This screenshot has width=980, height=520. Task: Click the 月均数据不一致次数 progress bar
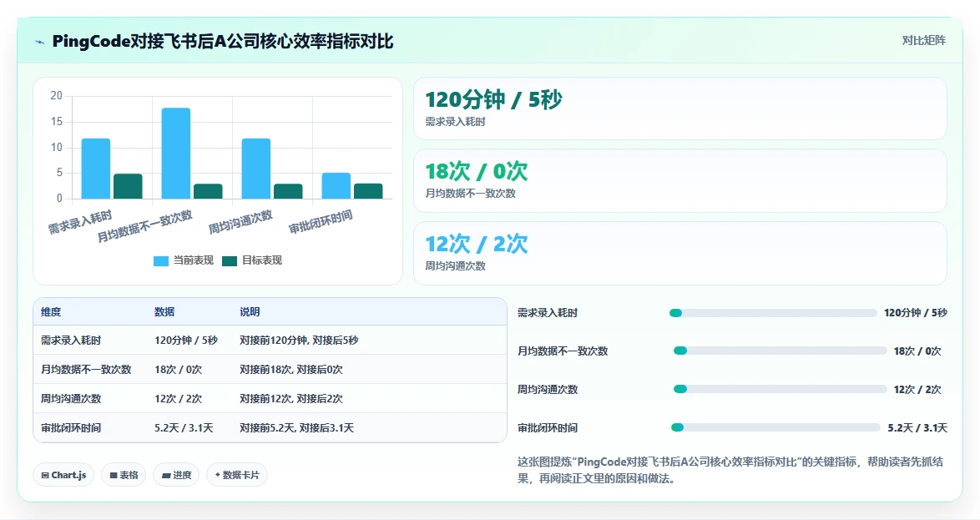[x=780, y=351]
